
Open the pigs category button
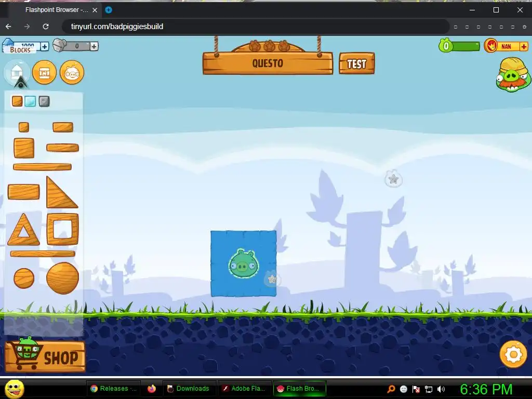[x=72, y=72]
